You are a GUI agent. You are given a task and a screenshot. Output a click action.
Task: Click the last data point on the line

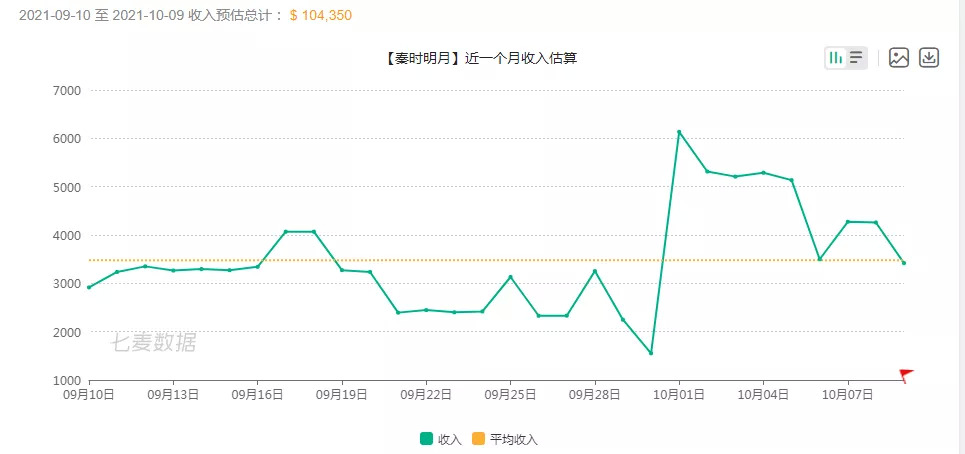tap(904, 263)
